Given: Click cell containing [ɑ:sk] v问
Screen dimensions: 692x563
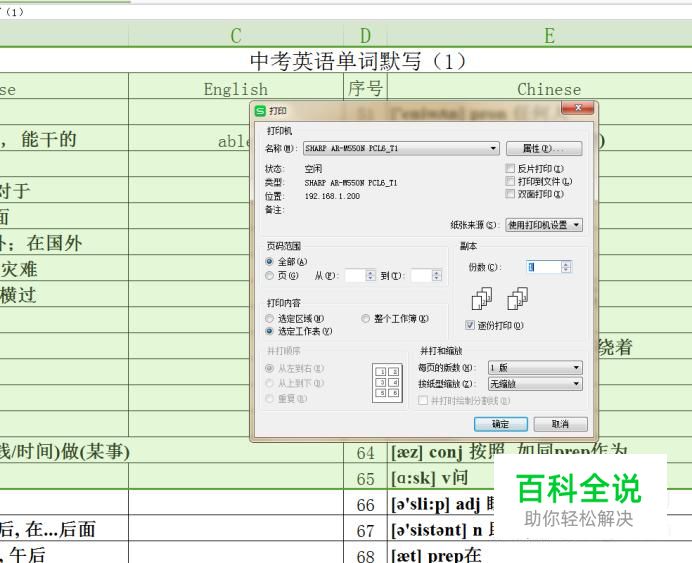Looking at the screenshot, I should click(x=429, y=478).
